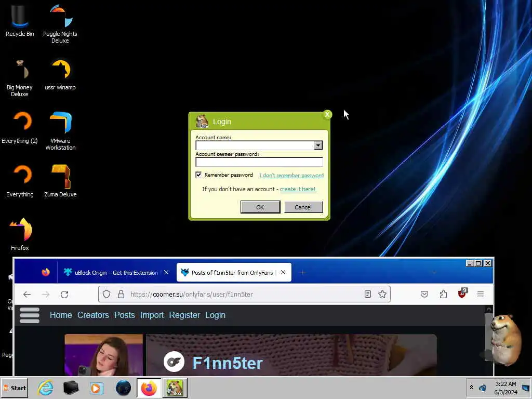Bookmark this page with the star icon
The height and width of the screenshot is (399, 532).
click(x=382, y=294)
